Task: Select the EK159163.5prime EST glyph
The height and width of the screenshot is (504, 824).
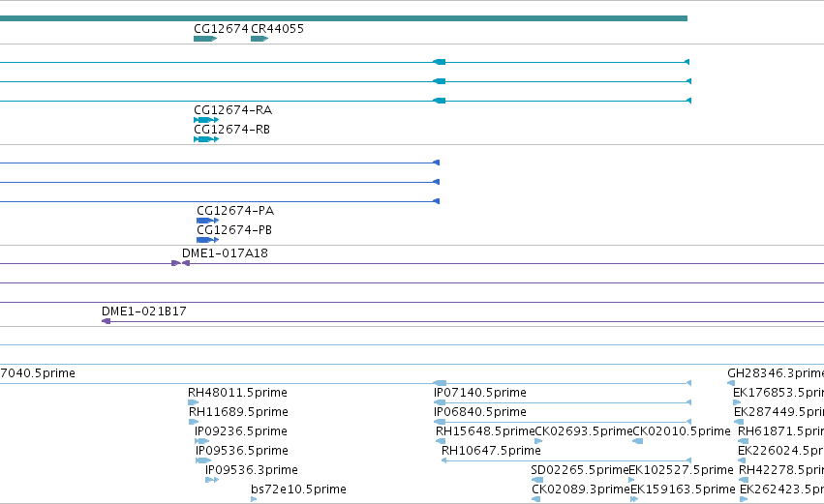Action: point(634,499)
